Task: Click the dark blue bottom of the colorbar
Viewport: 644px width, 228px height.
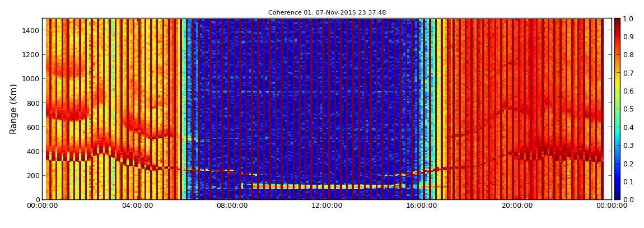Action: 617,195
